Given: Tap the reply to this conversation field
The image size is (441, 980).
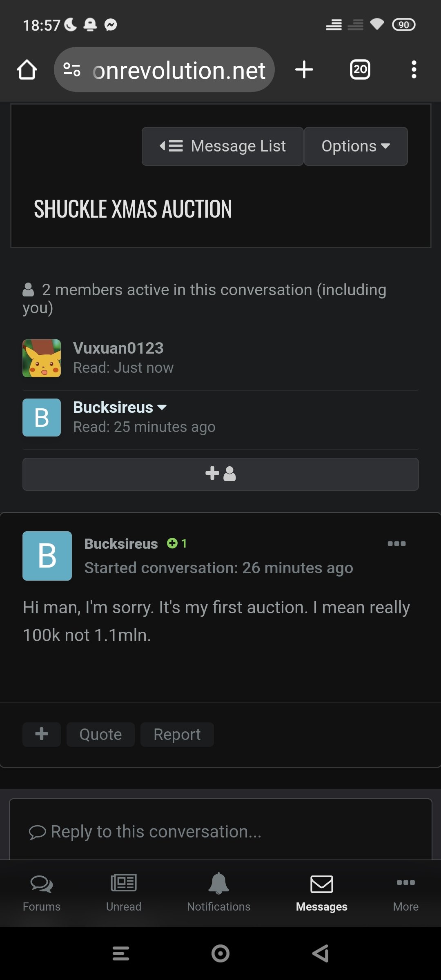Looking at the screenshot, I should coord(220,831).
